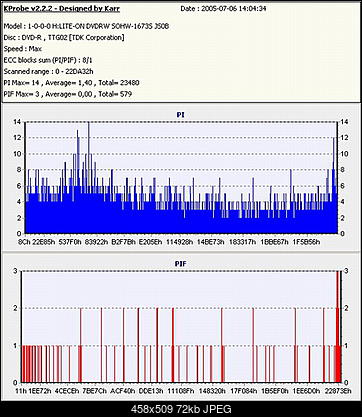Click the 22E85h label on PI axis
362x417 pixels.
(x=44, y=242)
